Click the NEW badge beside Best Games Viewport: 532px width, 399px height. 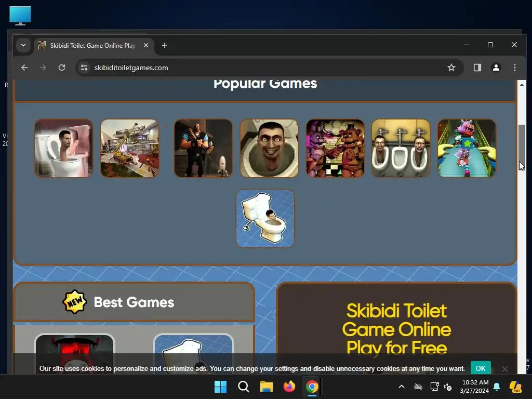75,302
